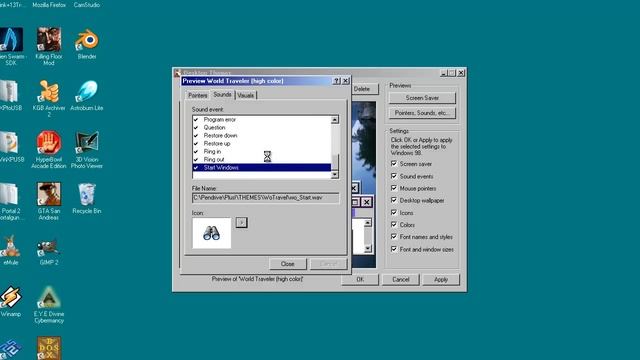Click the File Name path field

point(265,198)
